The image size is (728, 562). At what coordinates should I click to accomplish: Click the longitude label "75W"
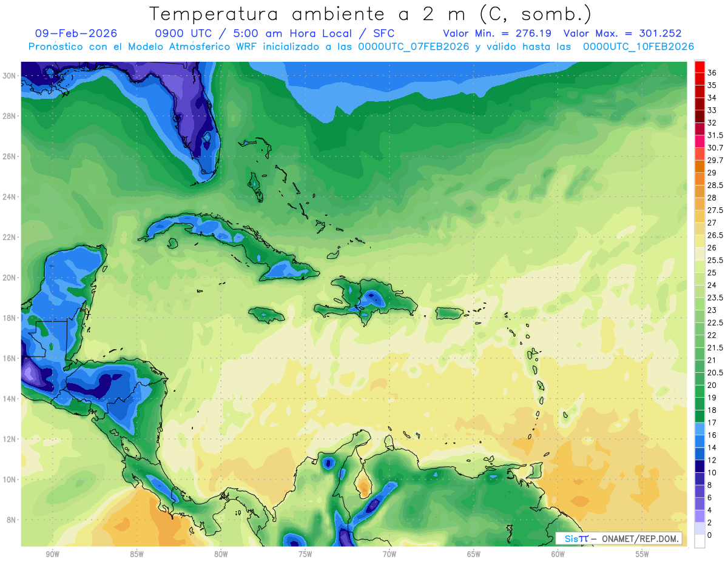coord(305,554)
